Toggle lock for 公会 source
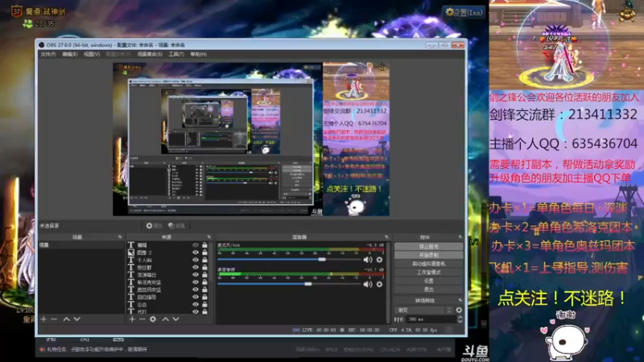This screenshot has height=362, width=644. [x=204, y=304]
